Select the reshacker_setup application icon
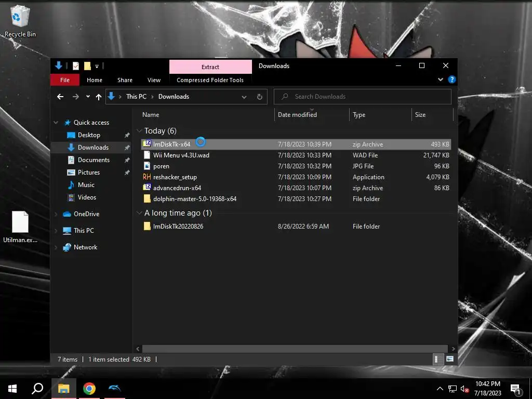The image size is (532, 399). [x=147, y=177]
